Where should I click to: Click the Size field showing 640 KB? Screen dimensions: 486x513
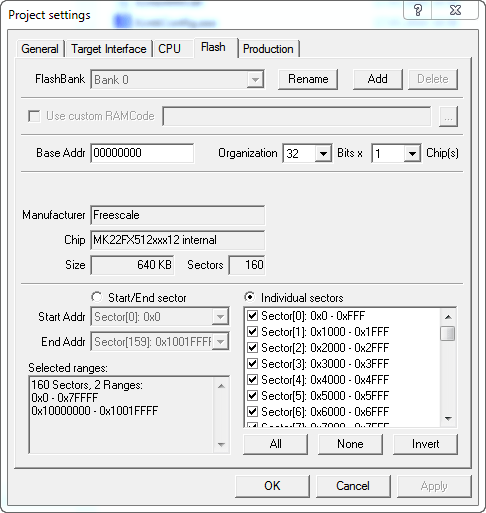coord(132,265)
